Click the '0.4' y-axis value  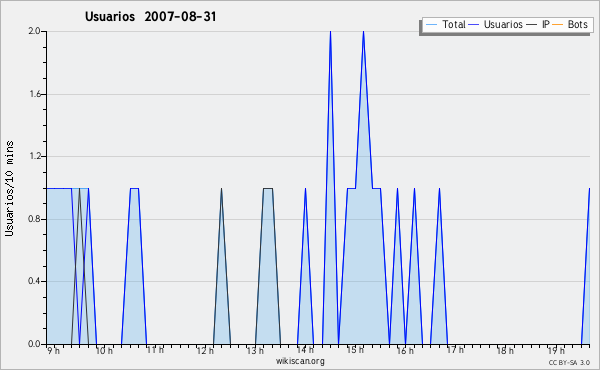(x=34, y=281)
